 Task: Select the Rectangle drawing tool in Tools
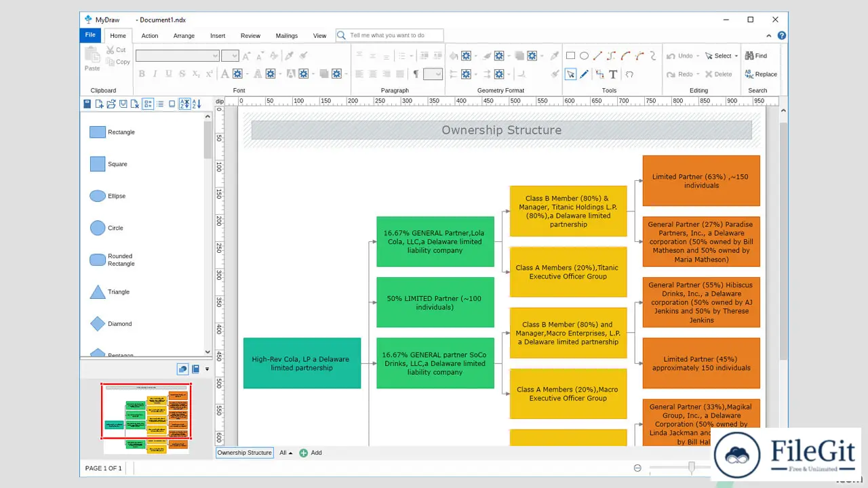570,56
